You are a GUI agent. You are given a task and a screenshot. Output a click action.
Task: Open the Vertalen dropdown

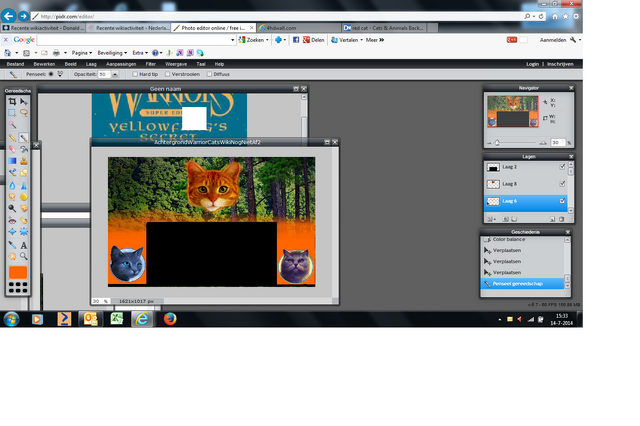click(x=347, y=40)
